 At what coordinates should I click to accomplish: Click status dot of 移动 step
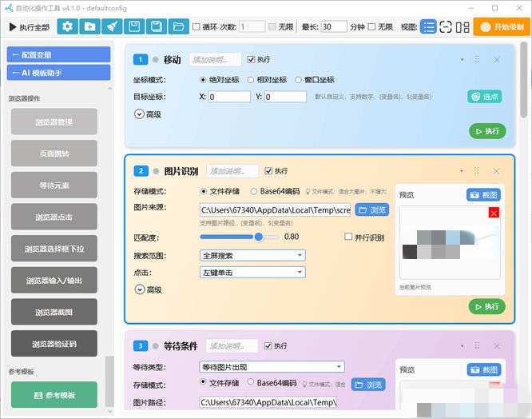coord(156,60)
